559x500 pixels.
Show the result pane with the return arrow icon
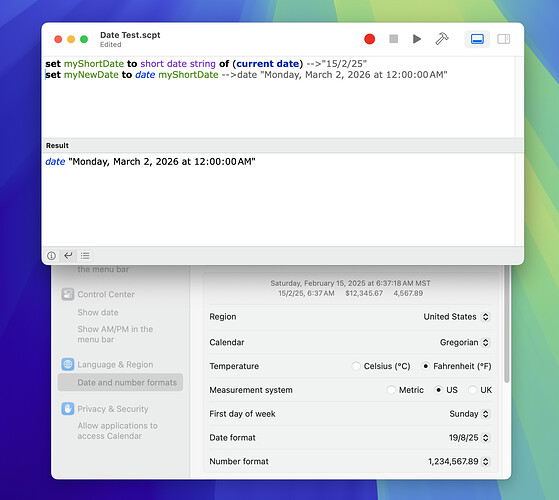click(68, 256)
